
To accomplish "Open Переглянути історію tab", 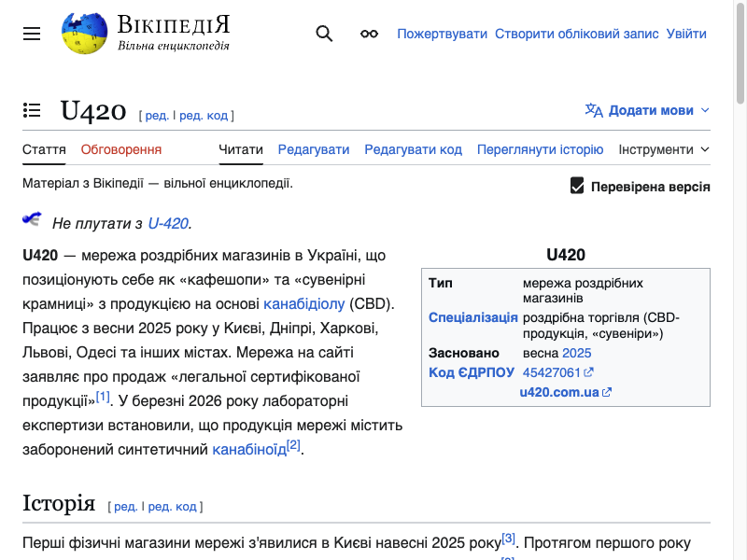I will coord(540,149).
